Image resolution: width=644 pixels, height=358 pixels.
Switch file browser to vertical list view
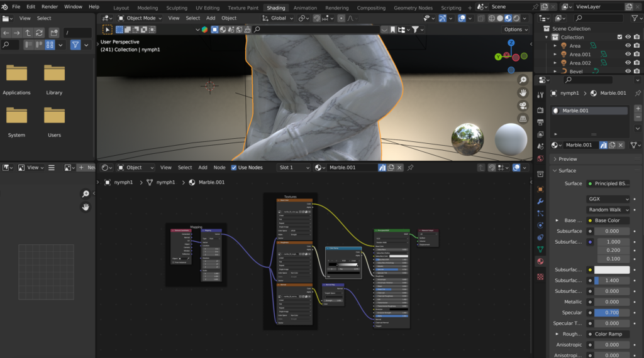[28, 45]
